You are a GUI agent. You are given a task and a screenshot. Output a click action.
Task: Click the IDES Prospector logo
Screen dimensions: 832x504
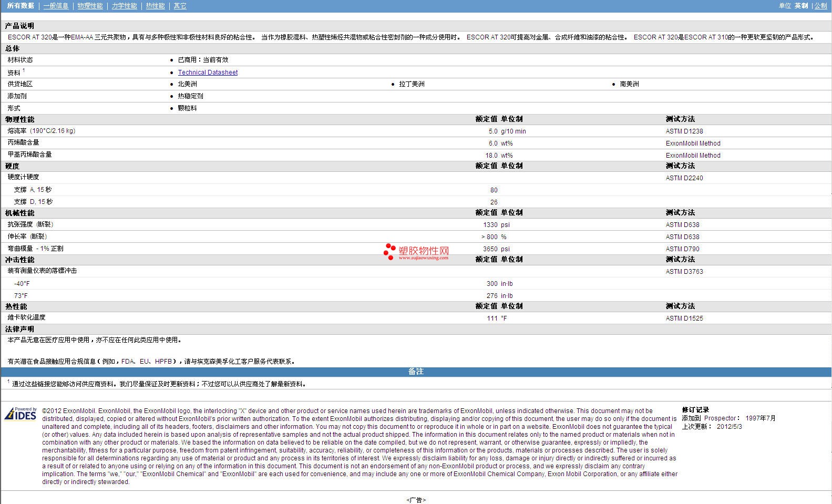click(x=21, y=414)
